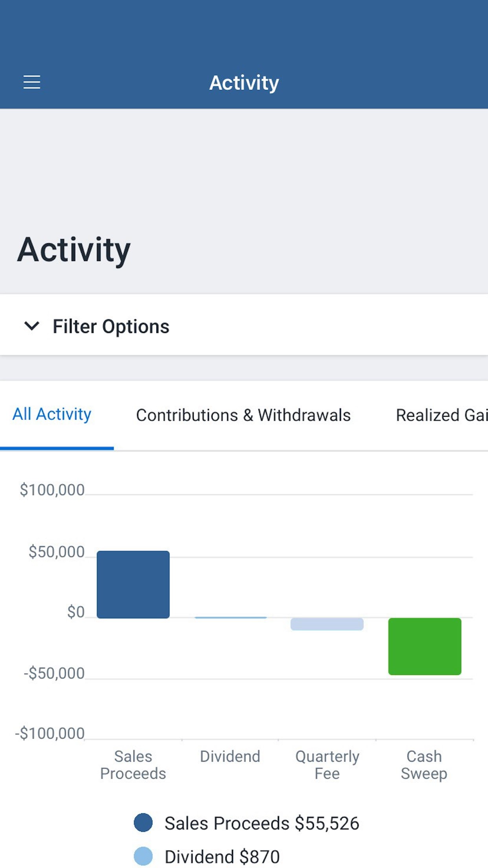Click the Cash Sweep axis label

(424, 765)
